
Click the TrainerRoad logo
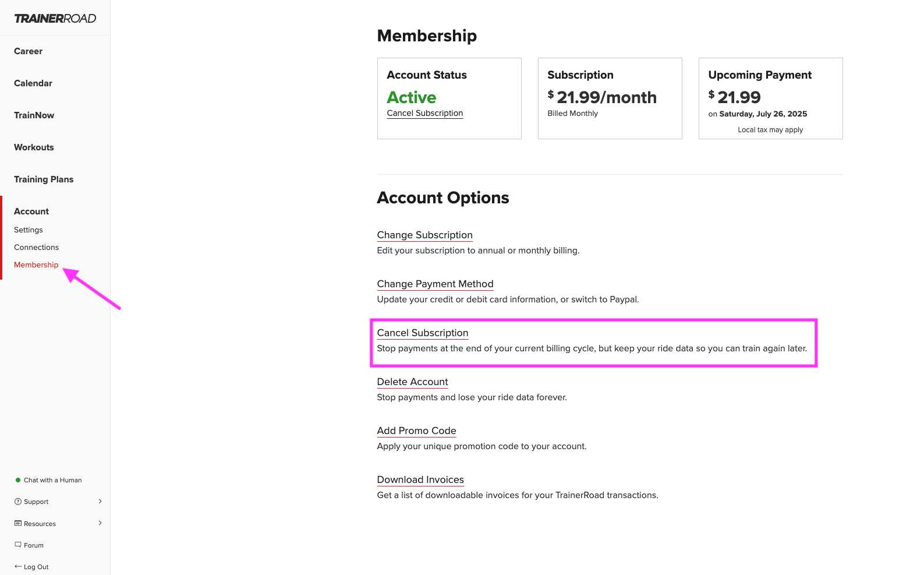click(55, 19)
